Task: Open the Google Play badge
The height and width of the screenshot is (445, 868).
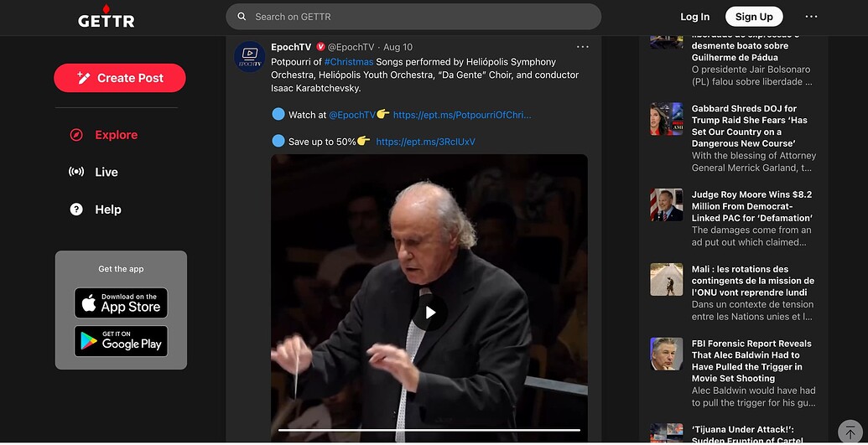Action: click(121, 341)
